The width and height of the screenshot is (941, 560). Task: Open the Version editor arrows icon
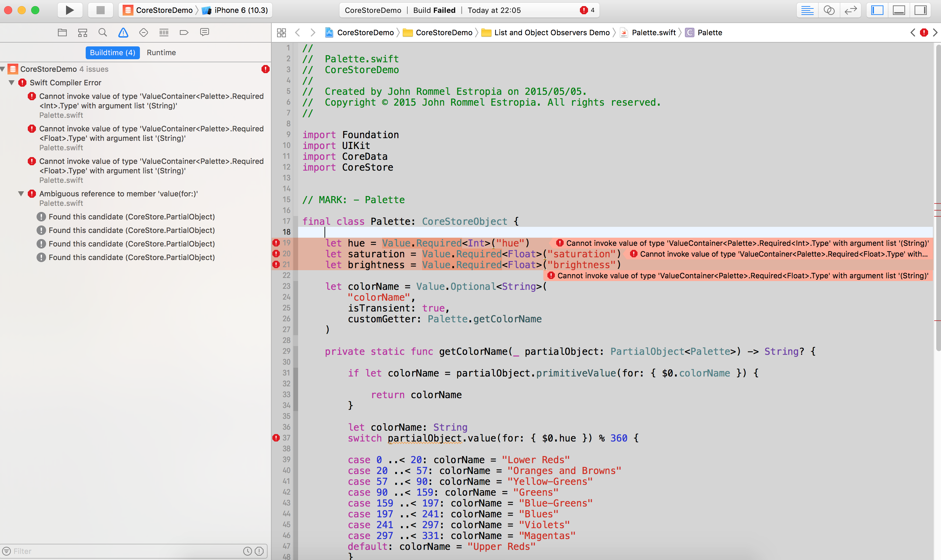pyautogui.click(x=850, y=10)
